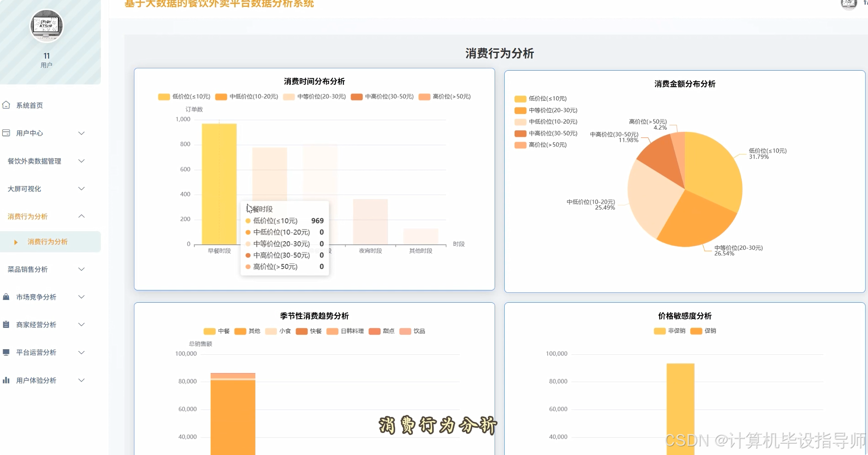Click the 其他时段 bar in time chart

coord(421,236)
